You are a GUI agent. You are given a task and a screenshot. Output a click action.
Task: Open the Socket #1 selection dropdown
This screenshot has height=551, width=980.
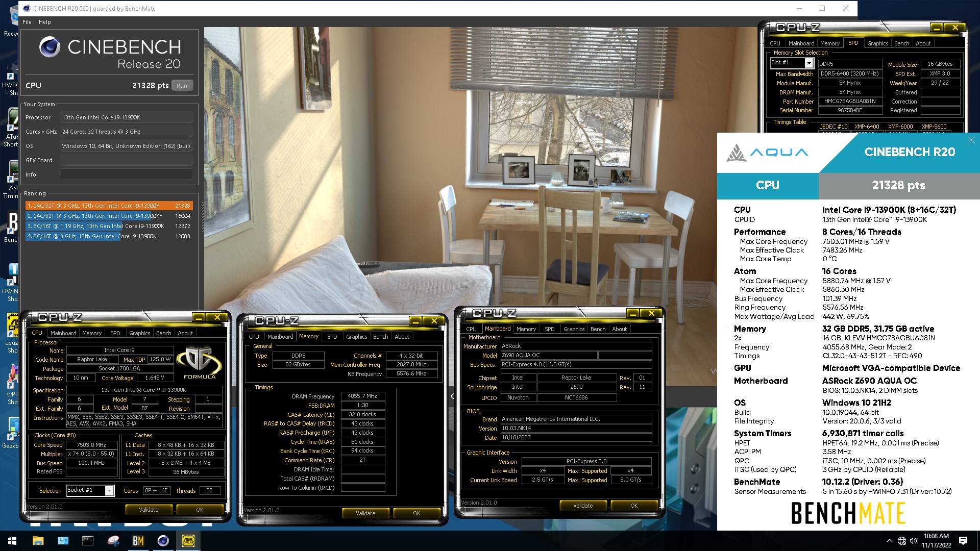pyautogui.click(x=109, y=490)
